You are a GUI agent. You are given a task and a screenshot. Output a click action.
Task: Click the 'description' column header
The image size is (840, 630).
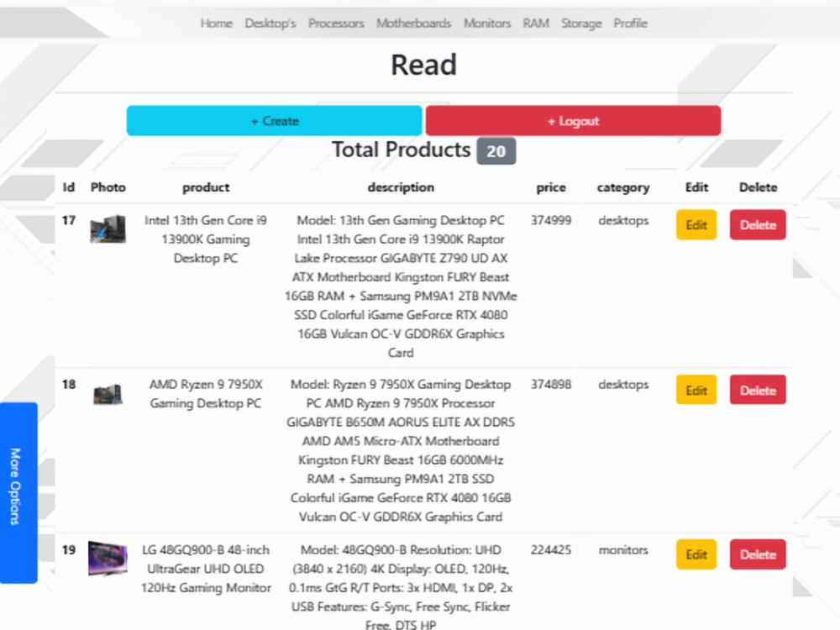click(401, 187)
